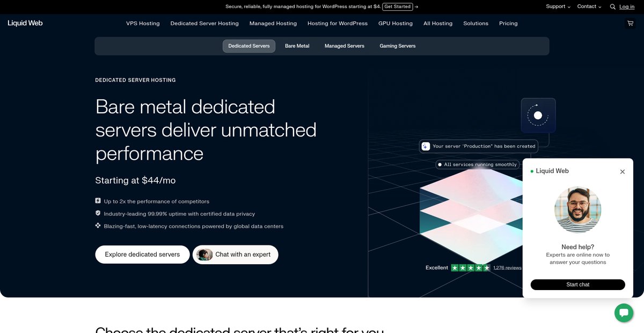Close the Liquid Web chat popup

pyautogui.click(x=623, y=172)
